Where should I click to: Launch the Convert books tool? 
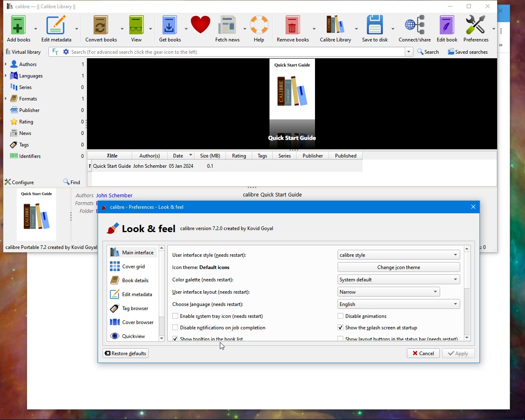pos(101,29)
